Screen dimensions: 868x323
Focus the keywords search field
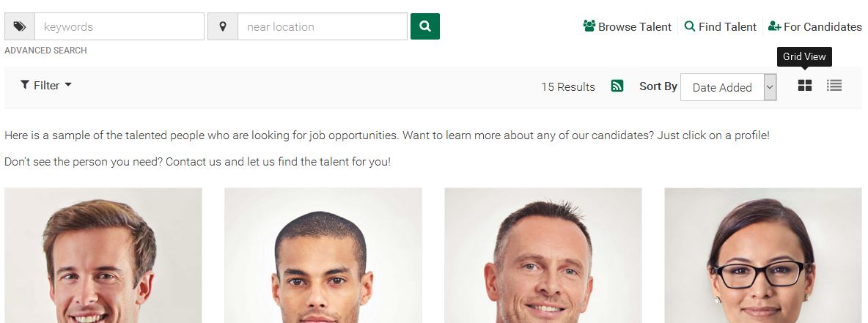click(119, 26)
